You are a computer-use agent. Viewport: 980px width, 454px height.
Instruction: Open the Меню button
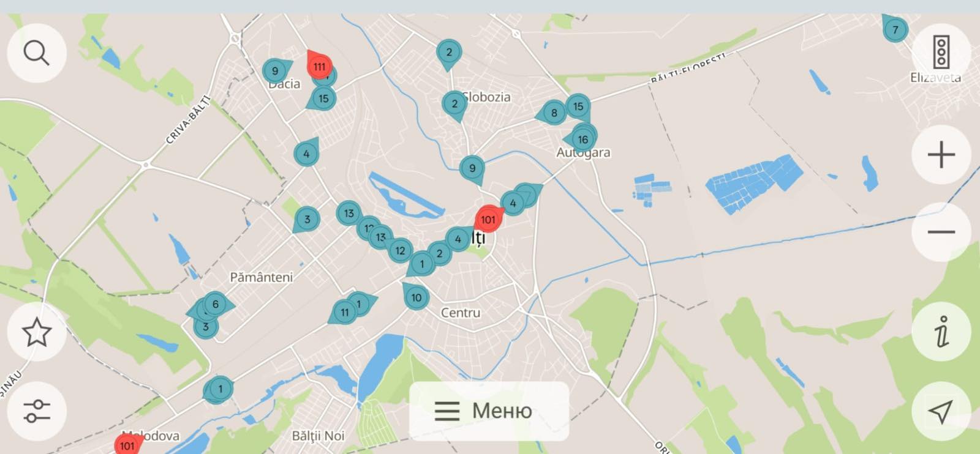pos(489,411)
